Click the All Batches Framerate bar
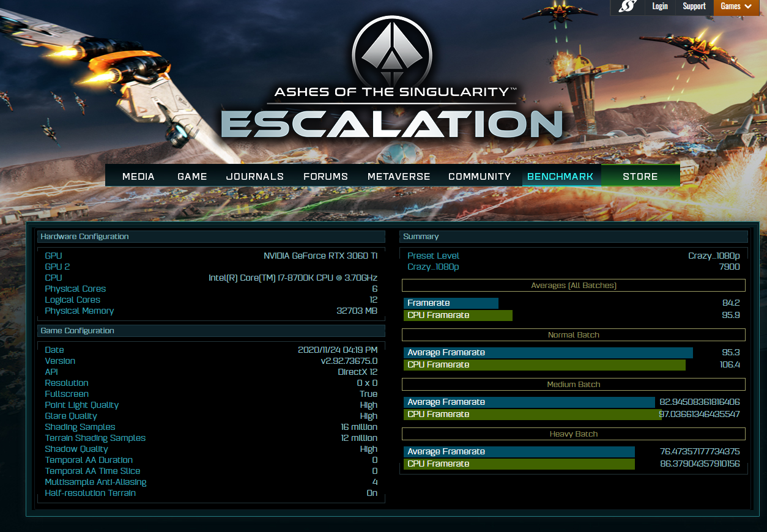767x532 pixels. point(451,303)
